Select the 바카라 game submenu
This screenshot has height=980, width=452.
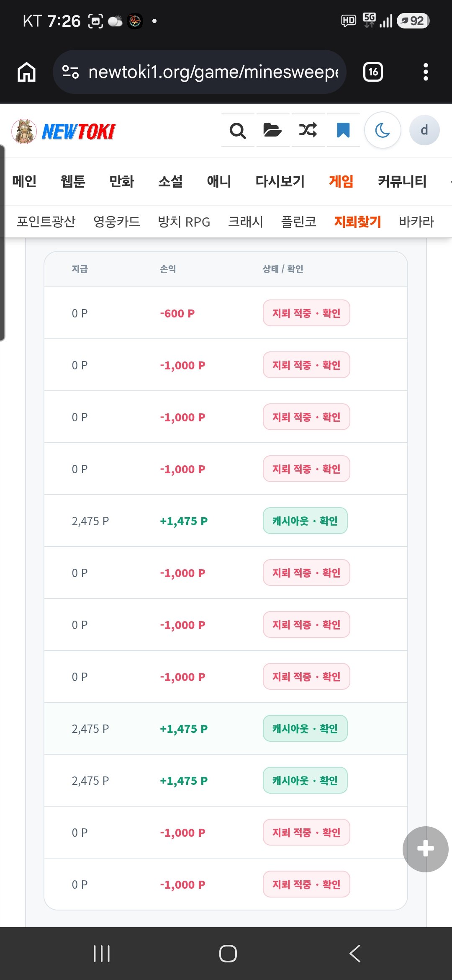pyautogui.click(x=416, y=222)
